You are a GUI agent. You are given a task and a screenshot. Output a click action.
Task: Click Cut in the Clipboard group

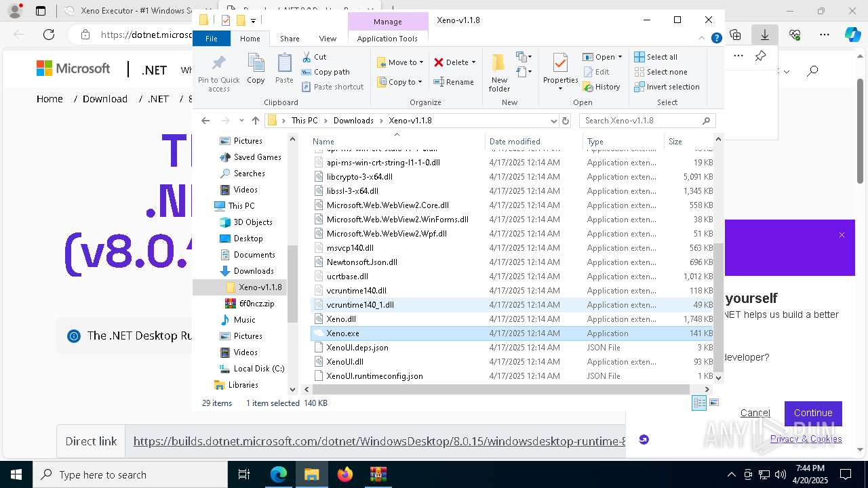(314, 57)
